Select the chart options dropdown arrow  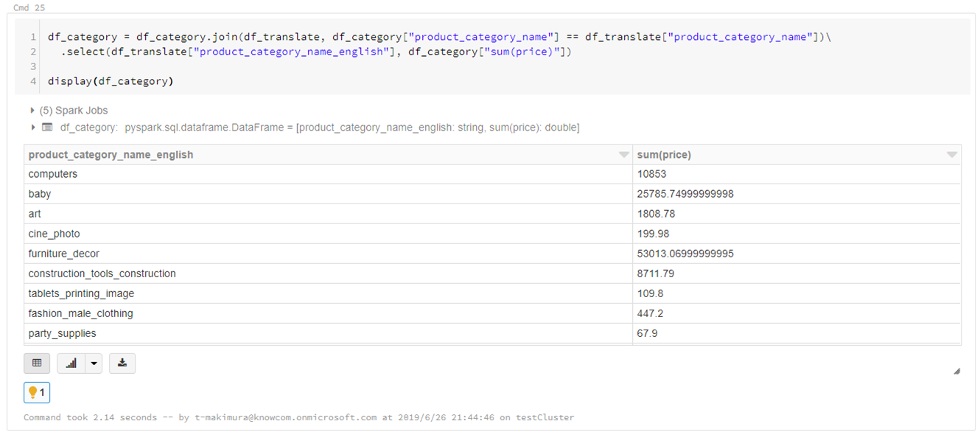pos(93,363)
